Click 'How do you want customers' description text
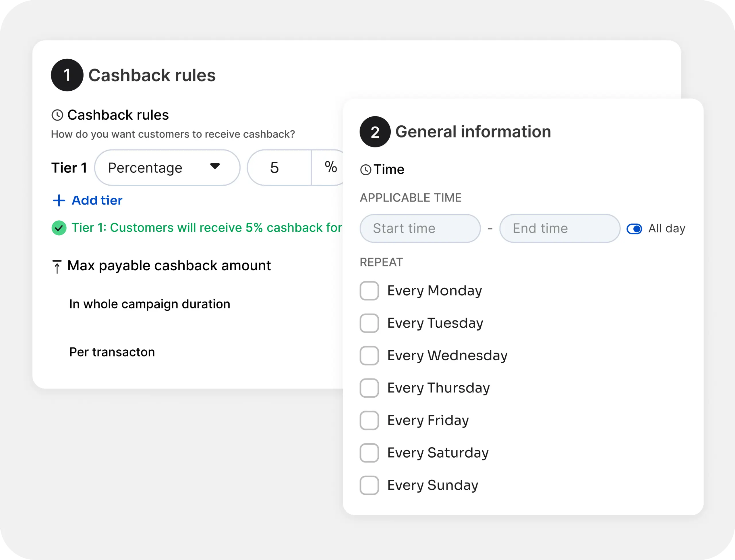 tap(173, 134)
